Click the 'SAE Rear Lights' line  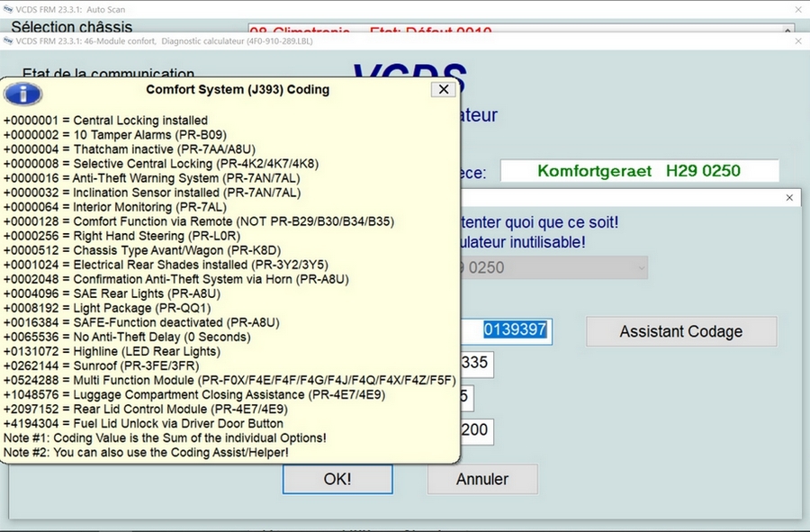(x=112, y=293)
